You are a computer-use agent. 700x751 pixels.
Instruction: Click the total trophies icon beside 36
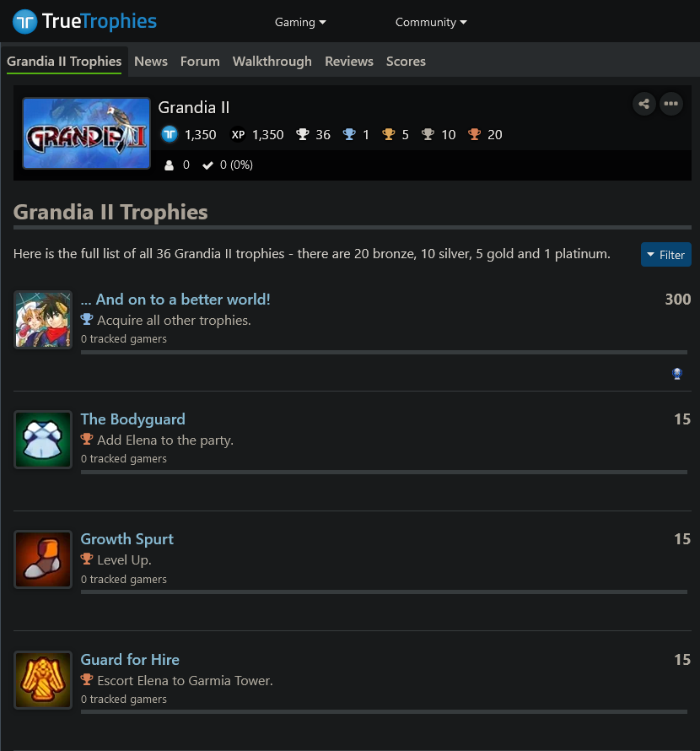[x=302, y=134]
